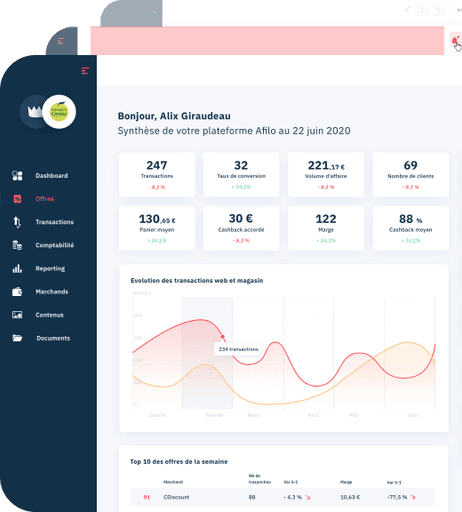The image size is (462, 512).
Task: Open Reporting menu item
Action: point(50,269)
